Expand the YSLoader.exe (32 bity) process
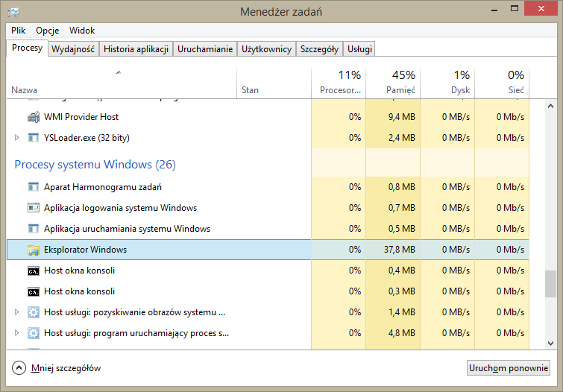563x392 pixels. click(16, 137)
